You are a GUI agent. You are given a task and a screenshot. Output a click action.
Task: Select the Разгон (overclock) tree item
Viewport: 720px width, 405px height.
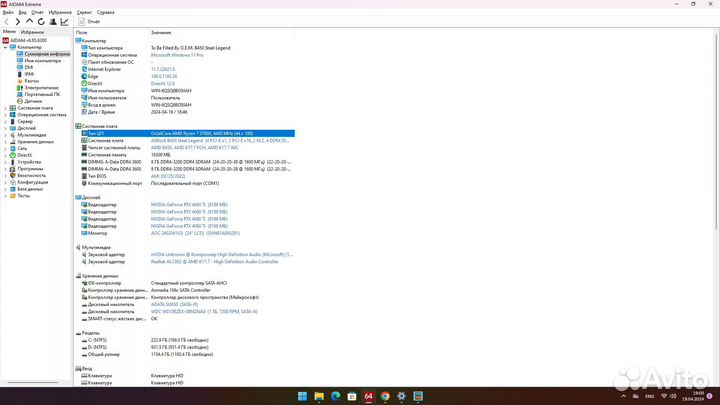[31, 81]
